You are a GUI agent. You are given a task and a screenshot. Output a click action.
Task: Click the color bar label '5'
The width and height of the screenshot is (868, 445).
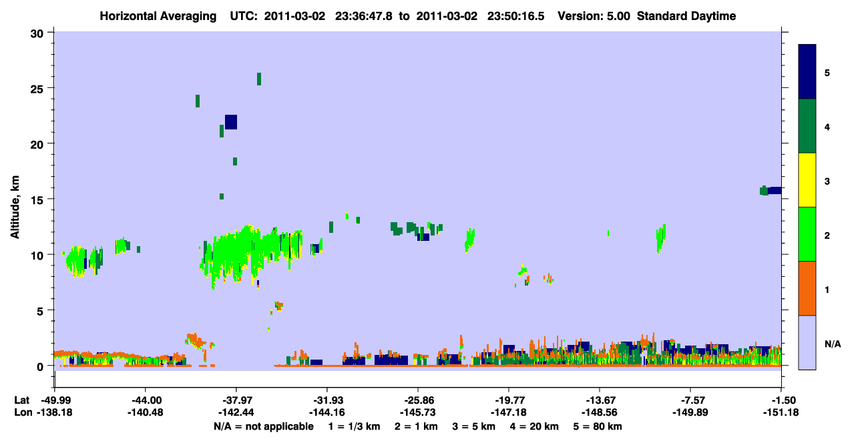[x=827, y=72]
